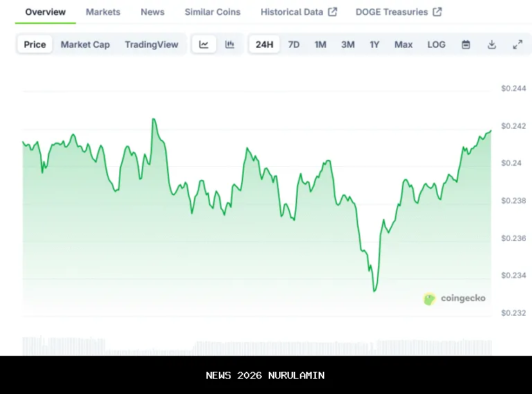Switch to candlestick chart icon

[230, 44]
